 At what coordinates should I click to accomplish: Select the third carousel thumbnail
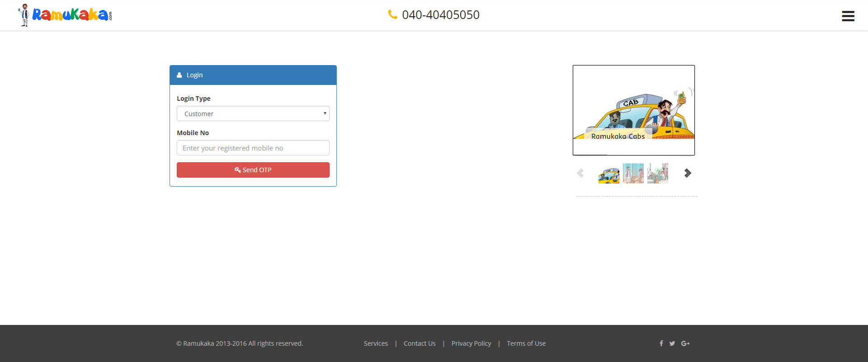(x=658, y=174)
